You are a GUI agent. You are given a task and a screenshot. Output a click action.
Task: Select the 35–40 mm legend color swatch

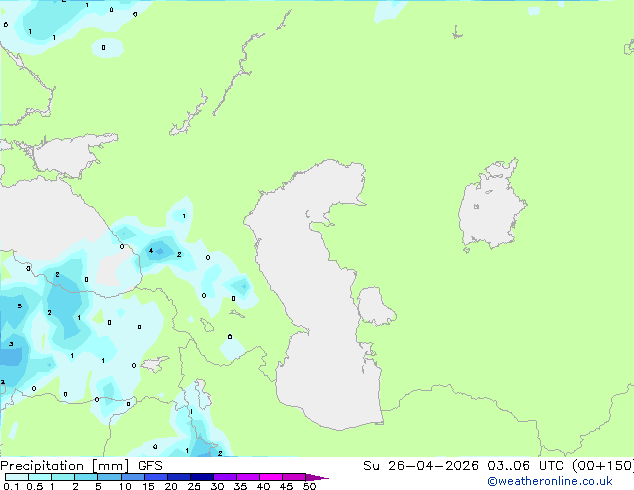[248, 477]
